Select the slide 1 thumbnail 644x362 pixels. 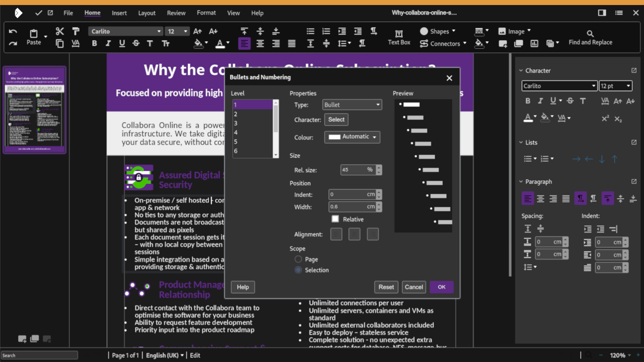pyautogui.click(x=35, y=110)
